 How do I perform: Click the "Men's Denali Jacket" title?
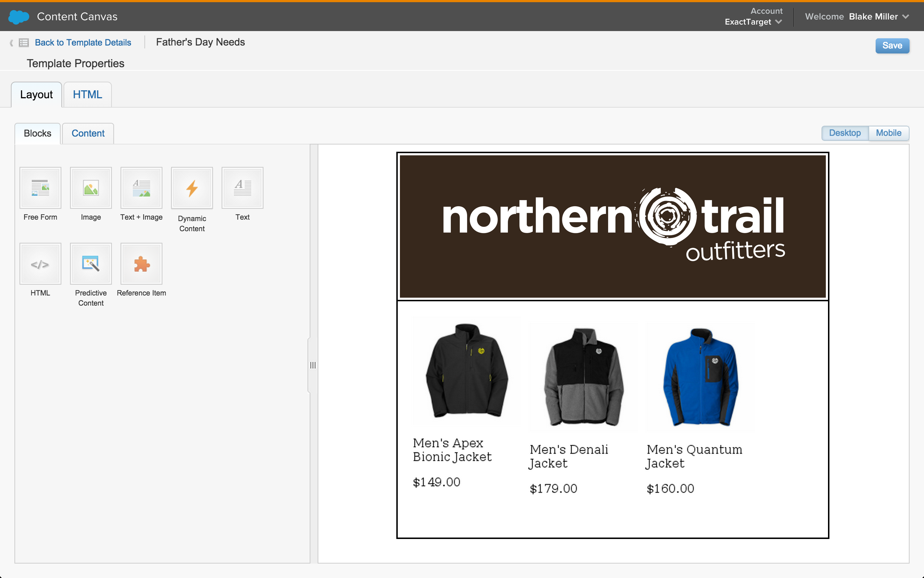click(x=569, y=456)
